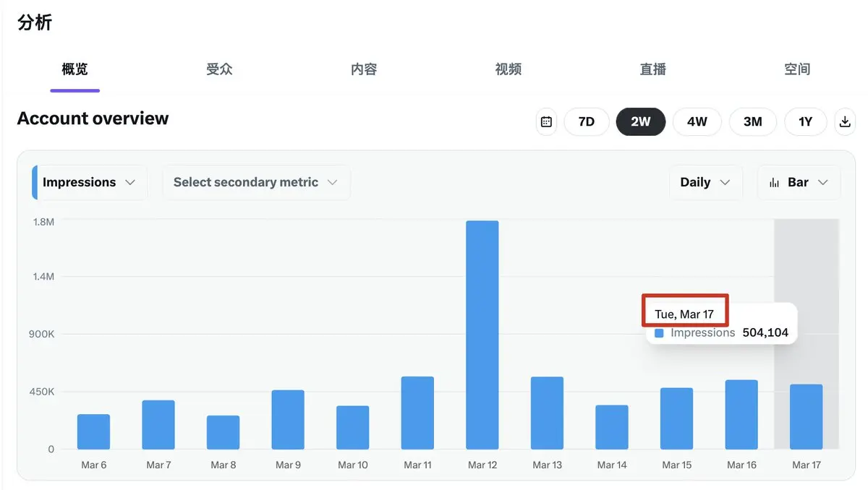Click the highlighted Mar 17 bar

pyautogui.click(x=807, y=417)
